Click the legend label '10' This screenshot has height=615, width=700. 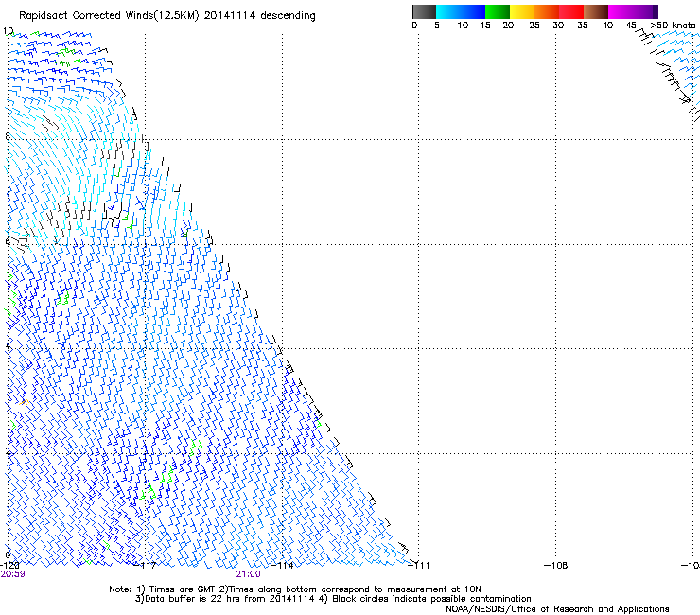pos(463,26)
